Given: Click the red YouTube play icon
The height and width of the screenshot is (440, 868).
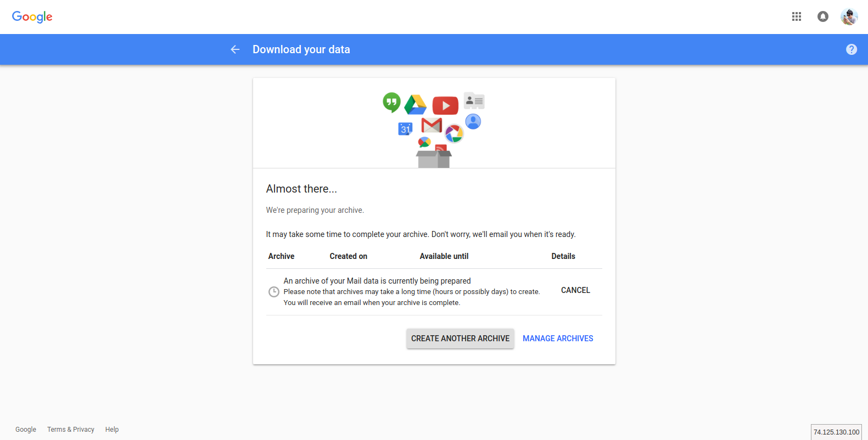Looking at the screenshot, I should click(445, 105).
